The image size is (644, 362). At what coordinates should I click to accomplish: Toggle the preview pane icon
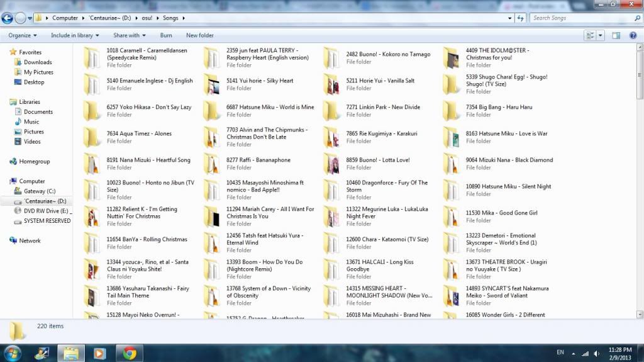pos(616,35)
